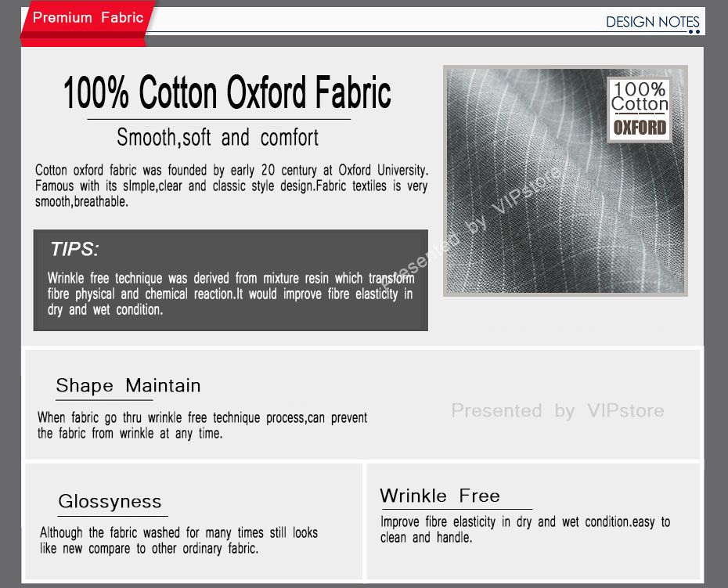Image resolution: width=728 pixels, height=588 pixels.
Task: Click the DESIGN NOTES heading text
Action: 652,22
